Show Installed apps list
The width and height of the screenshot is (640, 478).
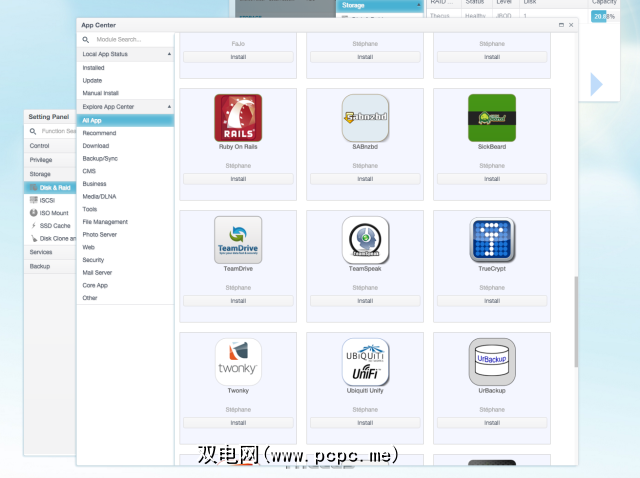125,68
